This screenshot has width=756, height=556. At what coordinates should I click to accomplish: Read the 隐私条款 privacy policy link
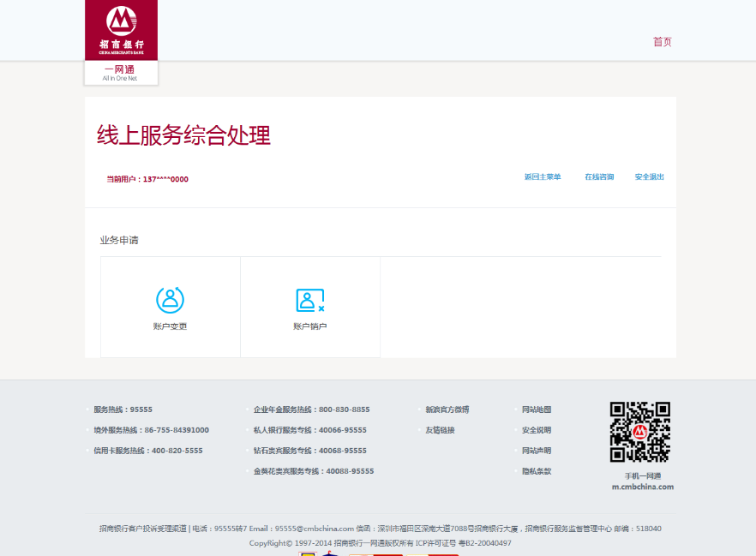[537, 471]
